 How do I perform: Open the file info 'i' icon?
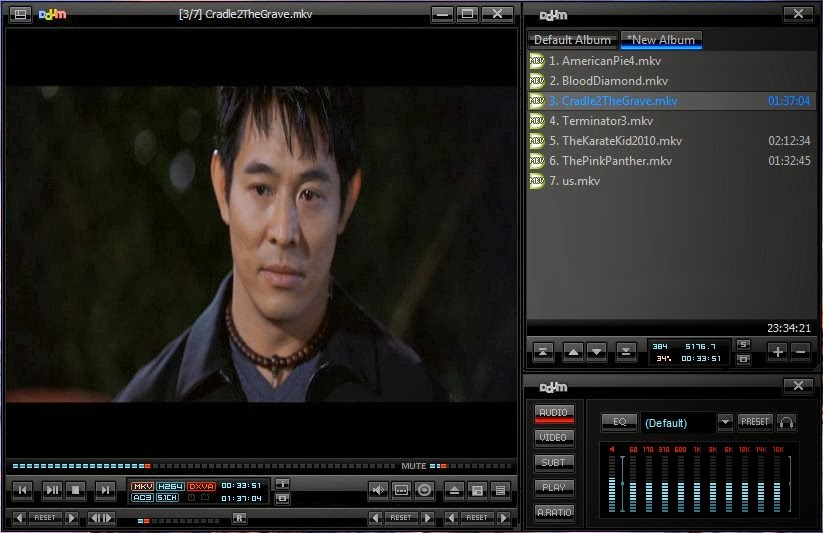tap(282, 484)
